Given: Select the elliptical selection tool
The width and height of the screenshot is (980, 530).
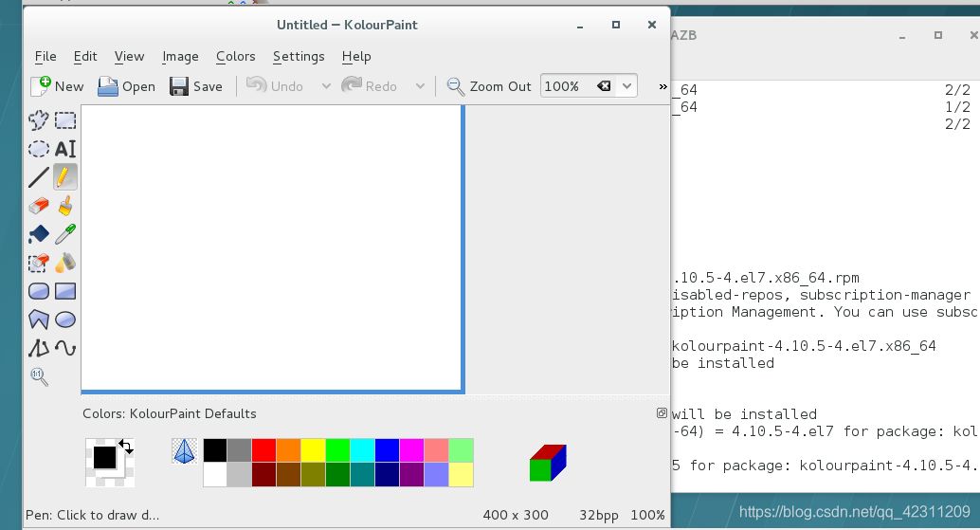Looking at the screenshot, I should (39, 149).
